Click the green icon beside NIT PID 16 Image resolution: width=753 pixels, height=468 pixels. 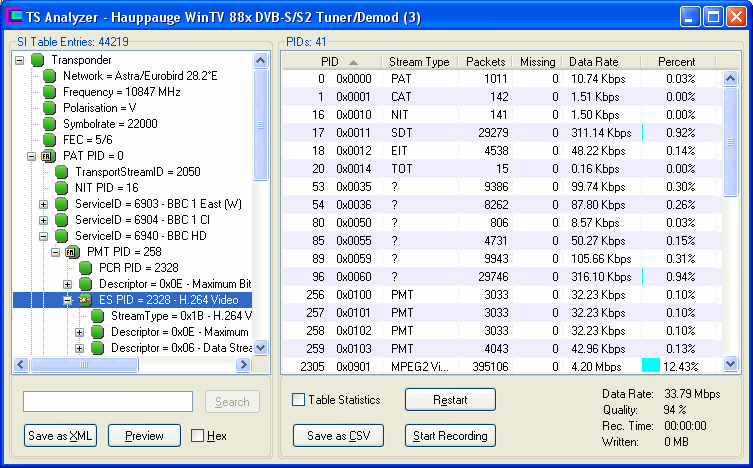(x=63, y=188)
